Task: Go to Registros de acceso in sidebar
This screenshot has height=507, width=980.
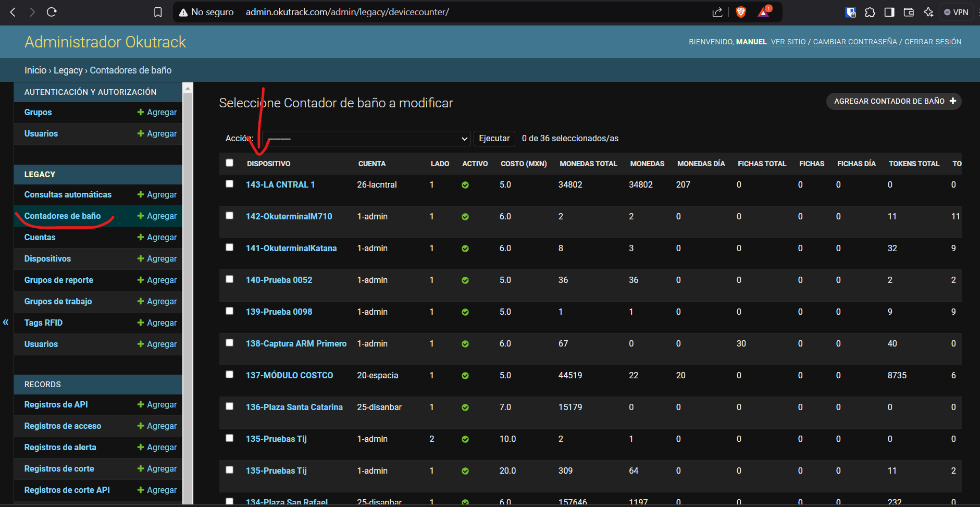Action: (63, 426)
